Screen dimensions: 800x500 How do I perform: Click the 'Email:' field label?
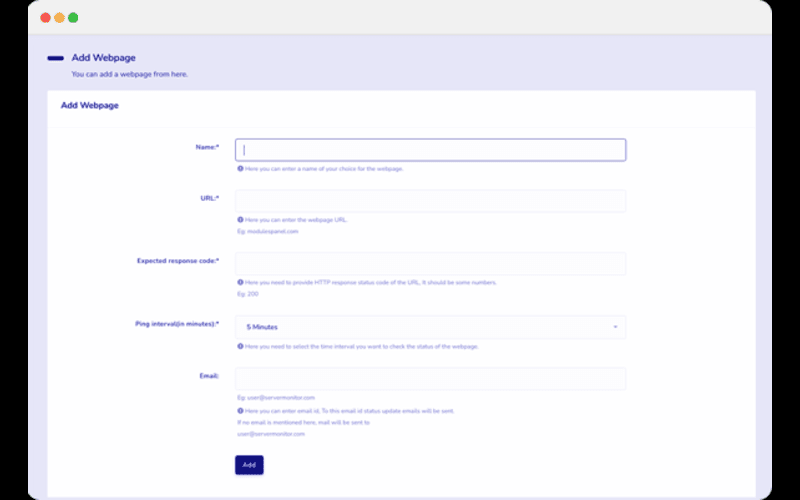(209, 376)
